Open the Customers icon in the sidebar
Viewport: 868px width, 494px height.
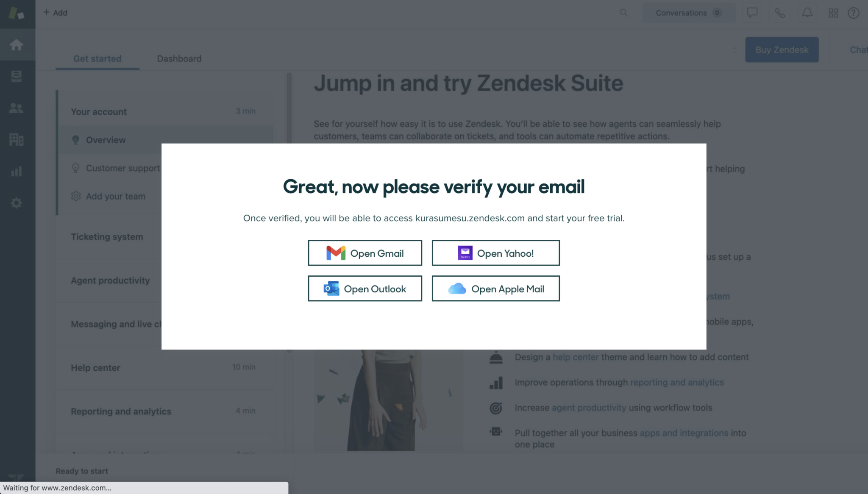coord(17,108)
